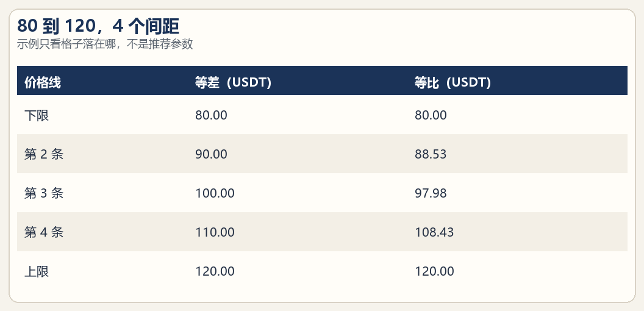
Task: Click 80.00 in the 等比 column
Action: click(431, 115)
